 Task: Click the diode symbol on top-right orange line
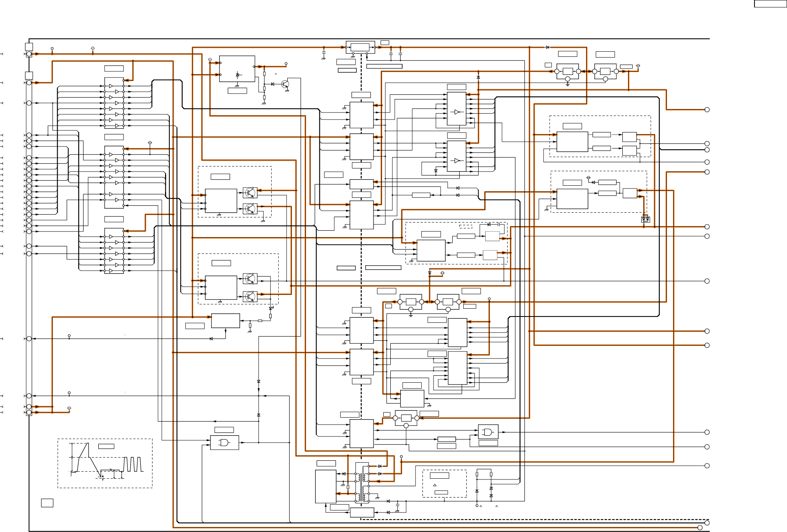click(x=547, y=47)
